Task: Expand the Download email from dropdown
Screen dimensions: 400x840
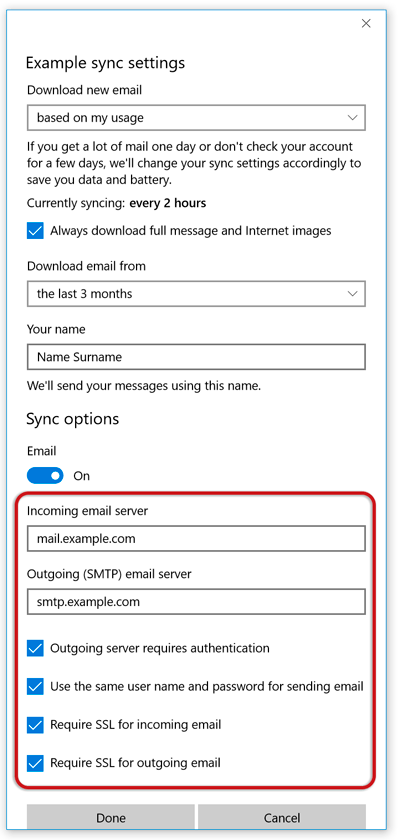Action: pyautogui.click(x=196, y=294)
